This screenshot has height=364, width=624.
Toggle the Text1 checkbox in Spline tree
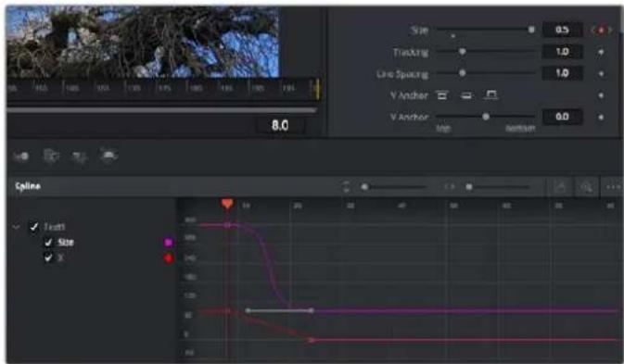(34, 227)
